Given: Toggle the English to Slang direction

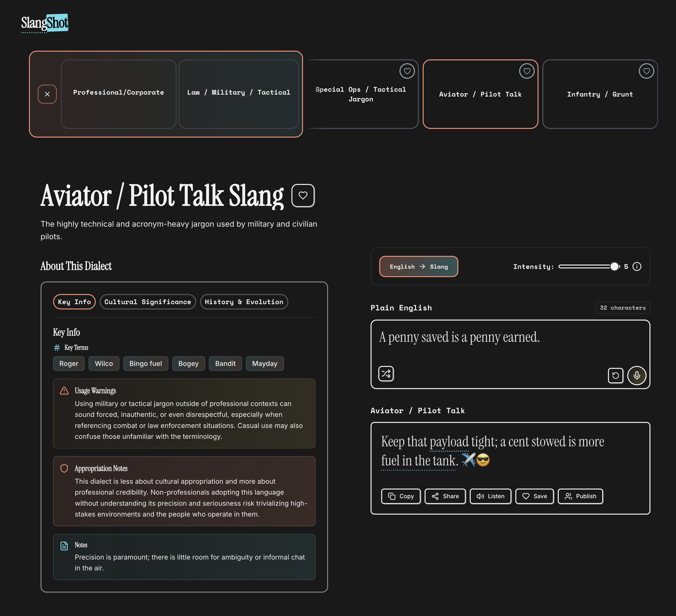Looking at the screenshot, I should (419, 266).
